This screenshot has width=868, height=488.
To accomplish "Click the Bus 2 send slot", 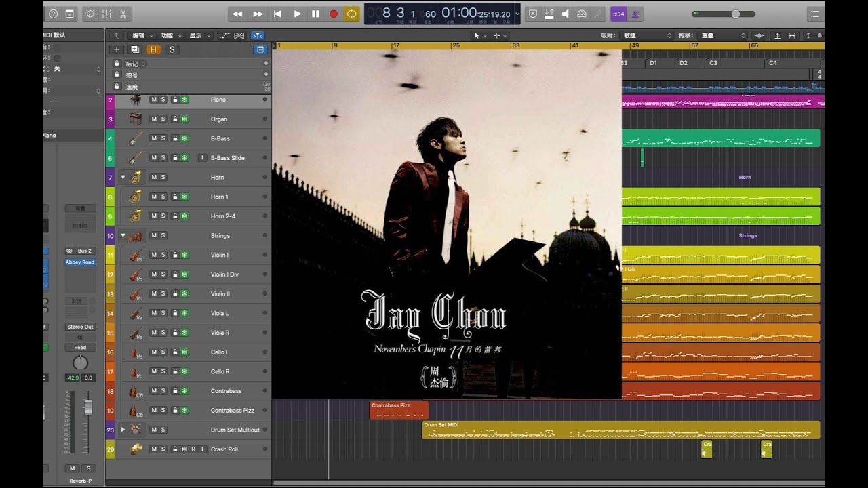I will pyautogui.click(x=80, y=251).
